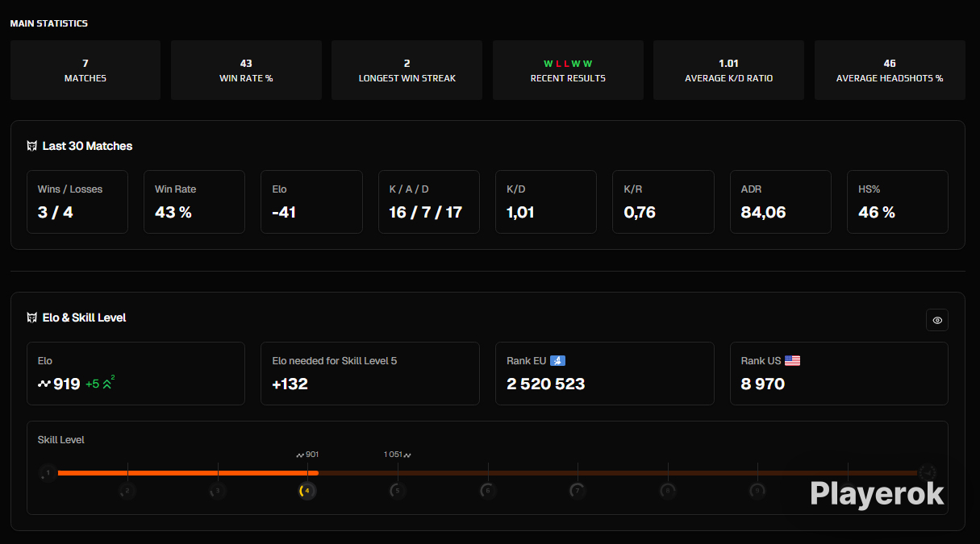Open the Recent Results card

(568, 70)
